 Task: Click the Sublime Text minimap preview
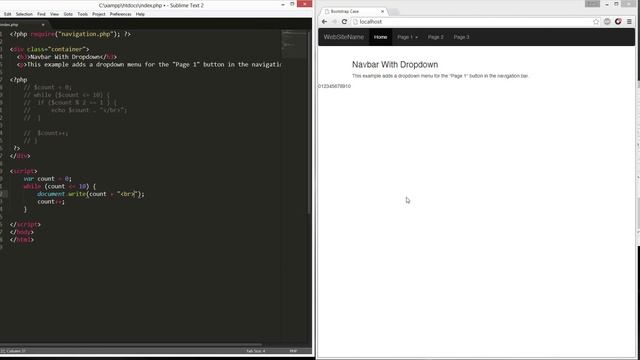294,45
